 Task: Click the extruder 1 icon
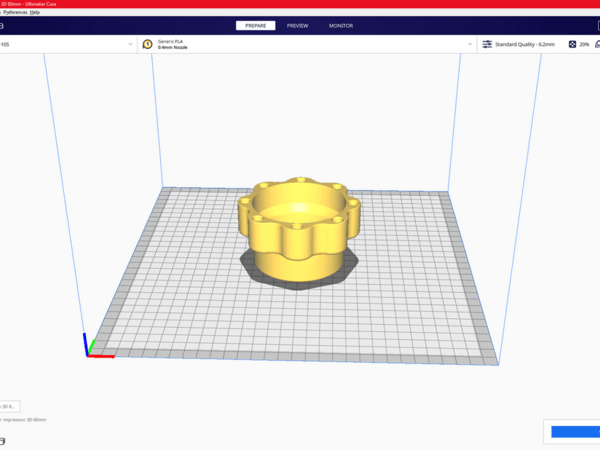(x=148, y=44)
